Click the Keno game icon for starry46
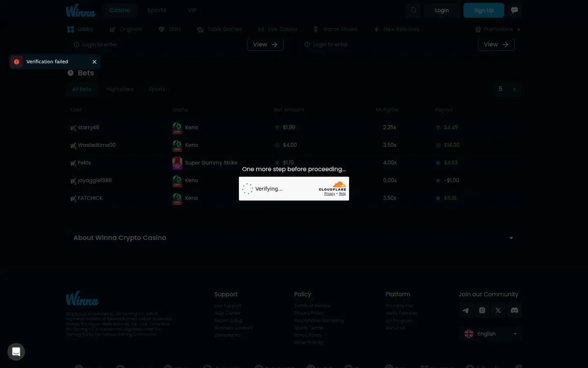Image resolution: width=588 pixels, height=368 pixels. click(x=177, y=128)
